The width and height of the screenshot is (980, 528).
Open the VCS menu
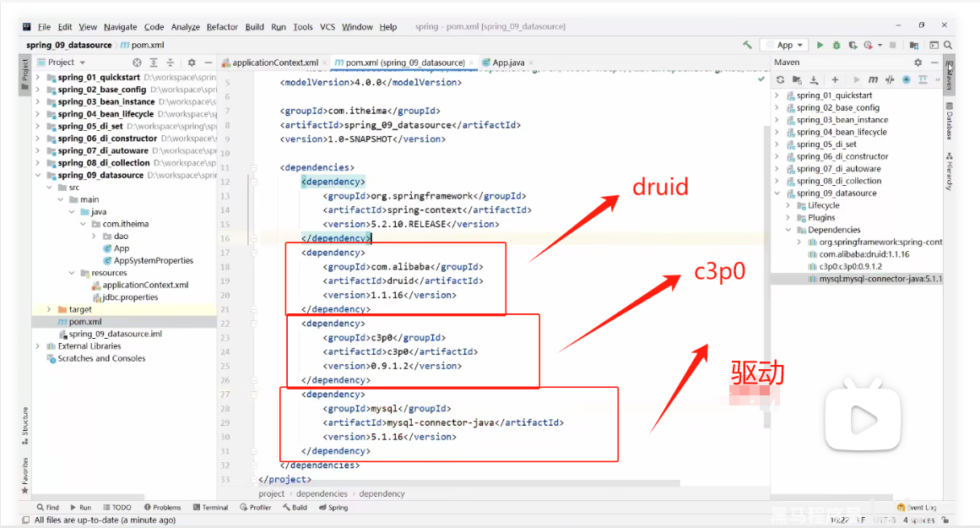328,27
